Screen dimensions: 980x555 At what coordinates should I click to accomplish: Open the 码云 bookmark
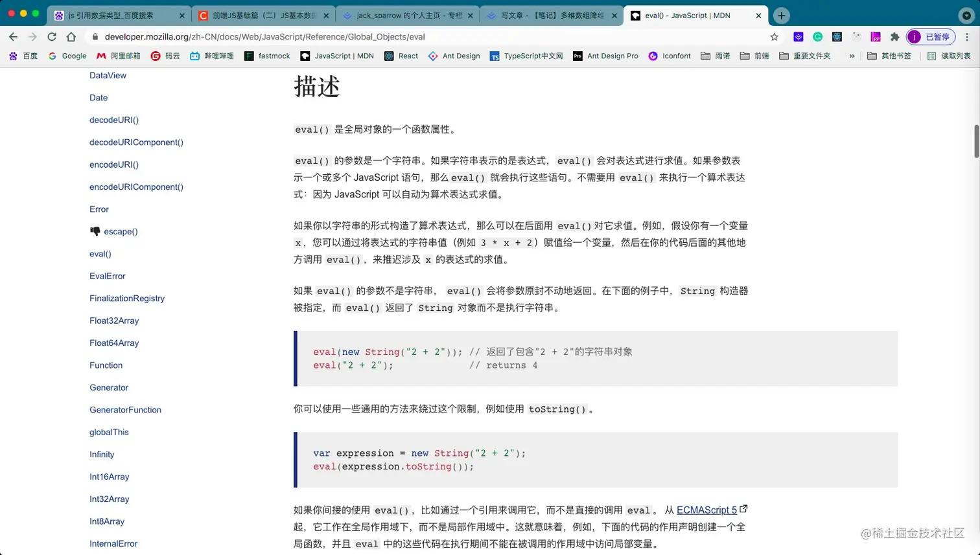pos(165,56)
